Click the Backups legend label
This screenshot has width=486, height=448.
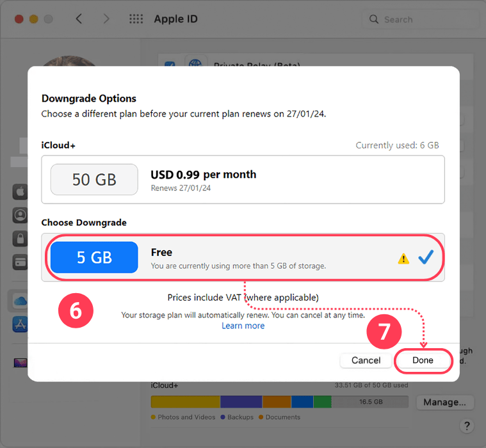point(240,417)
